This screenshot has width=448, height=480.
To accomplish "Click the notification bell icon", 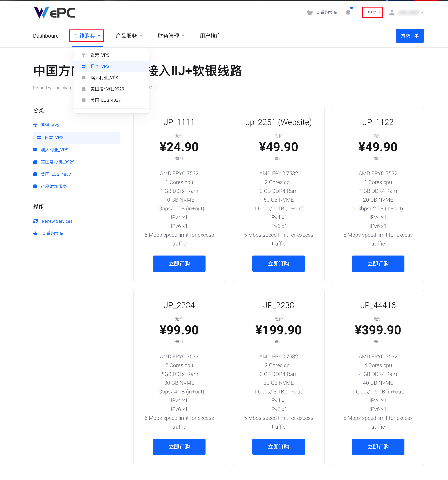I will click(348, 13).
